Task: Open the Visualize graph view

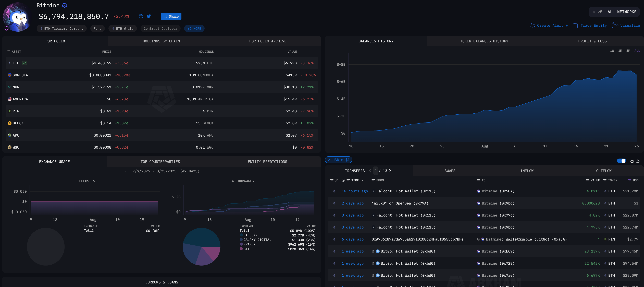Action: pyautogui.click(x=626, y=26)
